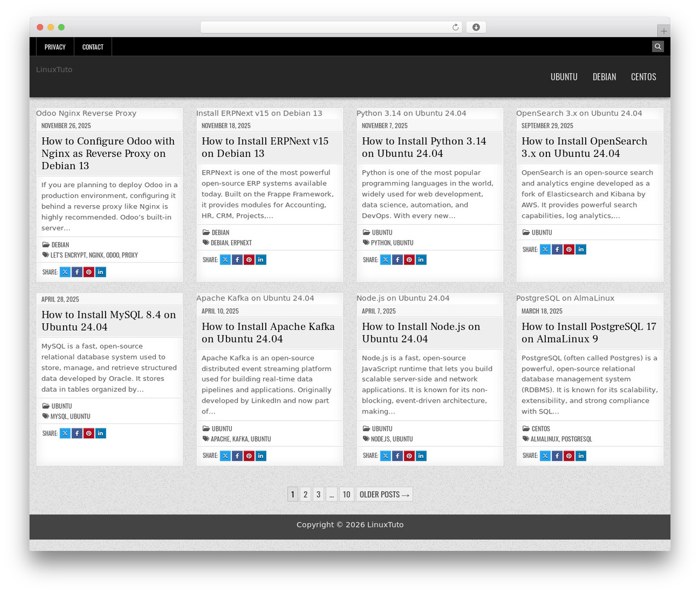This screenshot has width=700, height=593.
Task: Share the Apache Kafka post on Facebook
Action: tap(237, 456)
